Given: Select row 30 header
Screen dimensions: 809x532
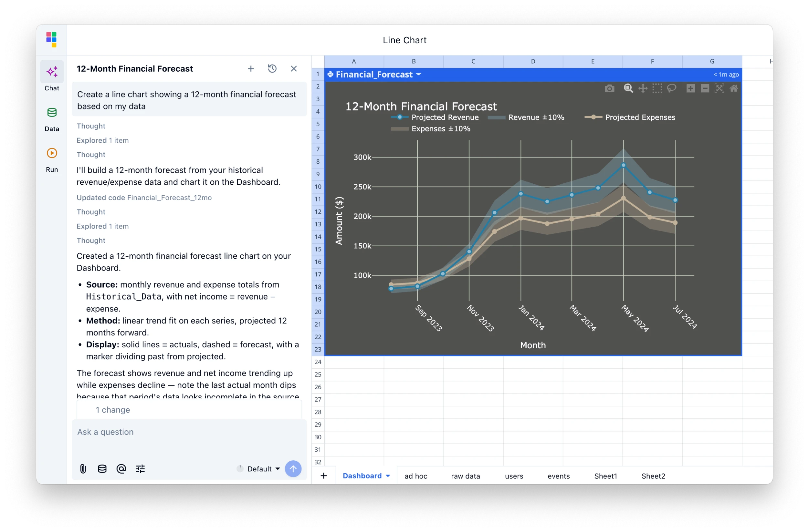Looking at the screenshot, I should 318,437.
